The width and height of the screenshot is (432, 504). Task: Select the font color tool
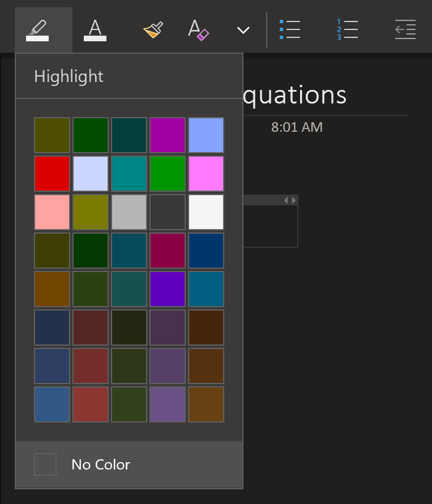[x=95, y=30]
